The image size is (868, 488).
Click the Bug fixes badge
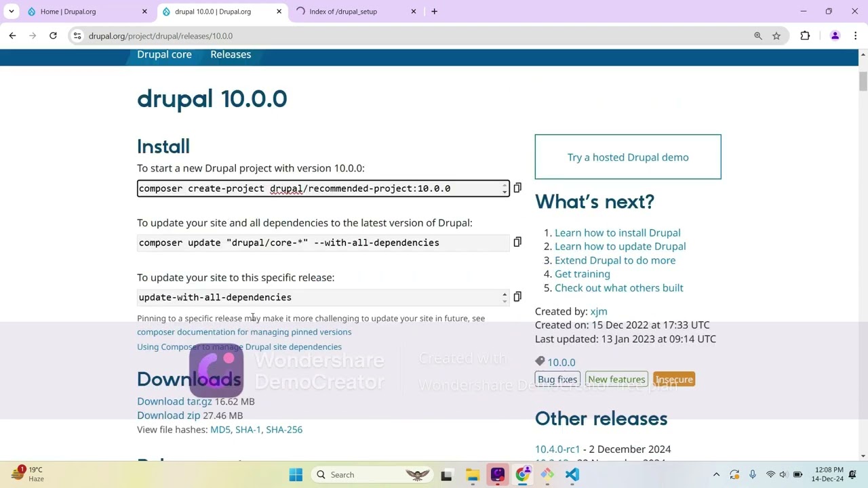[x=557, y=380]
